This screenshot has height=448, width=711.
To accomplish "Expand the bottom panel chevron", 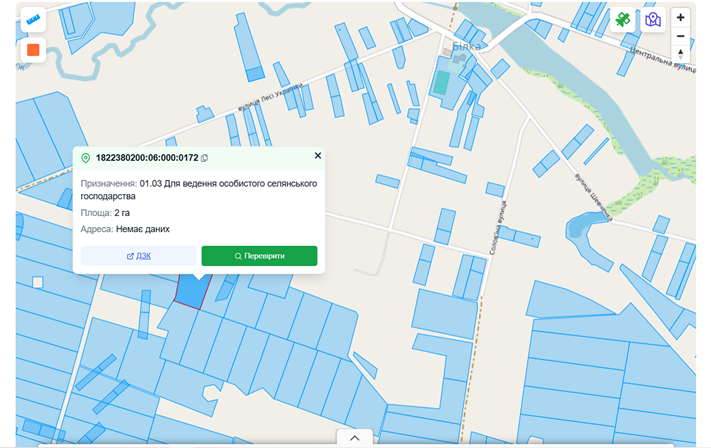I will pos(355,438).
